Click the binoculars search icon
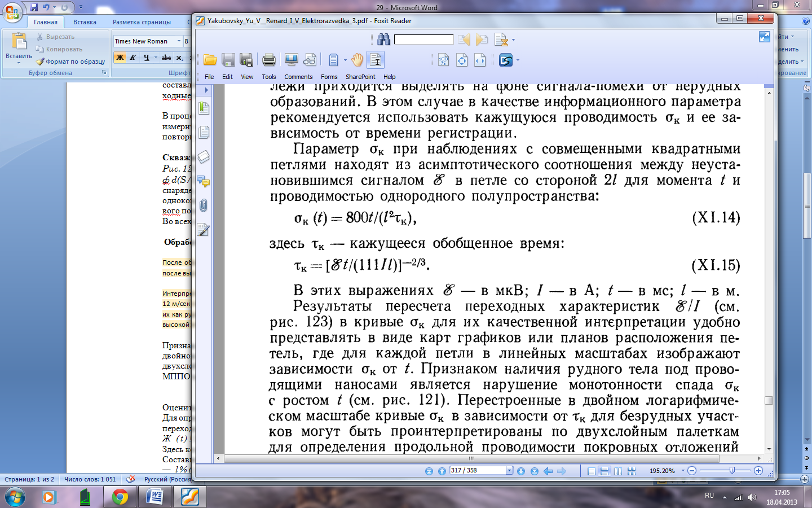The height and width of the screenshot is (508, 812). 384,40
